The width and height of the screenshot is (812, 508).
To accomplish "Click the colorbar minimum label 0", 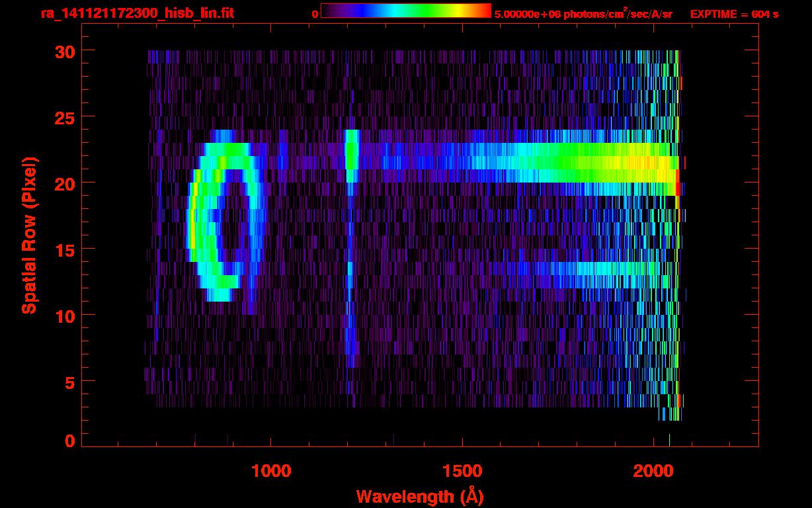I will [315, 14].
